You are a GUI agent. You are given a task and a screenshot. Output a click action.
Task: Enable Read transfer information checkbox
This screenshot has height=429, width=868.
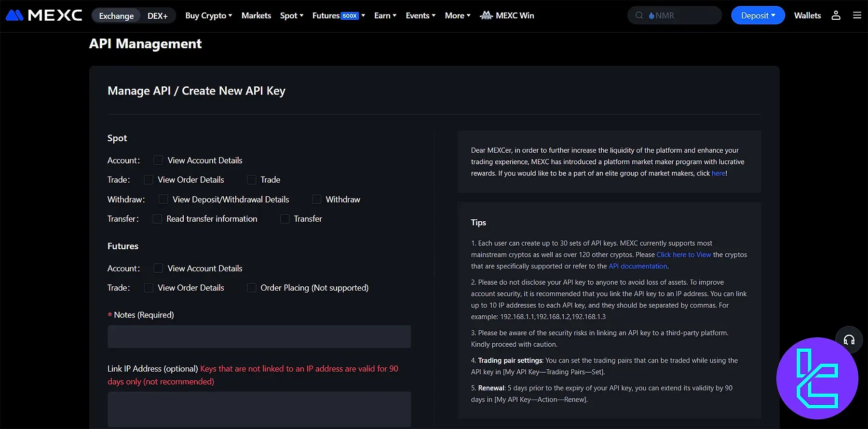157,219
